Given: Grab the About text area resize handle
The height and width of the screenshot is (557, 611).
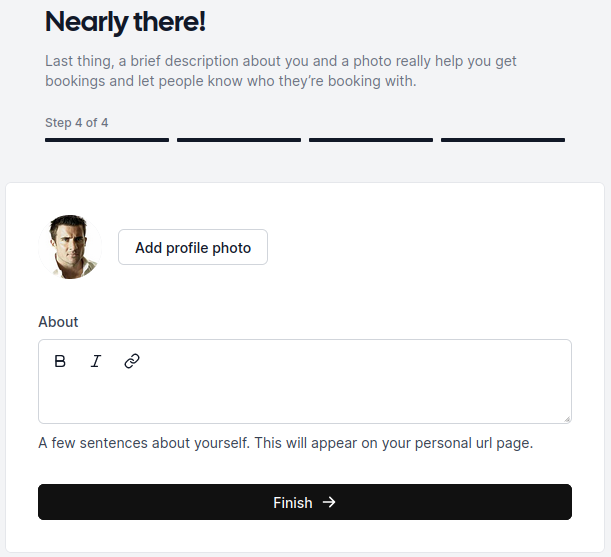Looking at the screenshot, I should click(x=567, y=419).
